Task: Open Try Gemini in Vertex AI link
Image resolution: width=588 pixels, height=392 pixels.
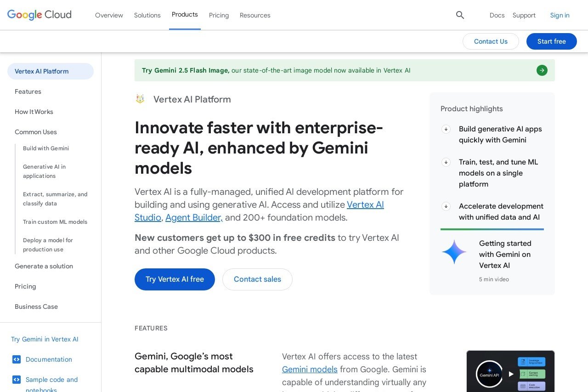Action: click(x=45, y=339)
